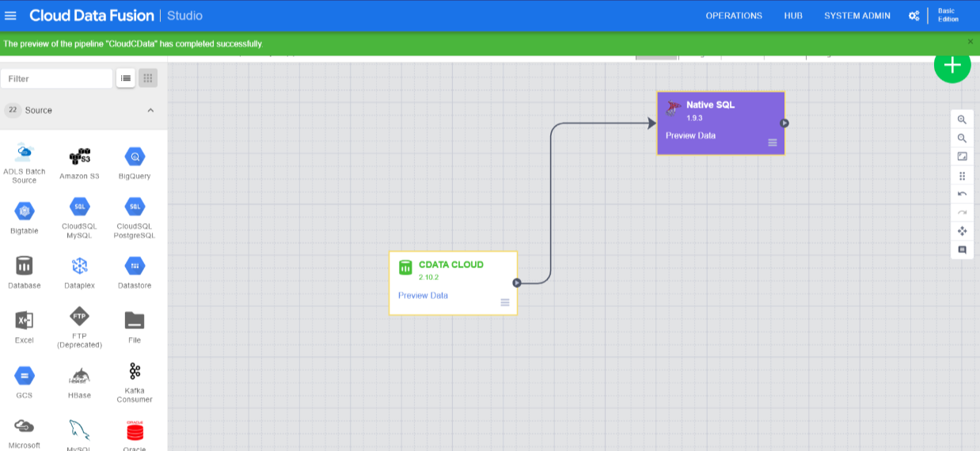Collapse the Source plugin section
Image resolution: width=980 pixels, height=451 pixels.
pos(150,110)
